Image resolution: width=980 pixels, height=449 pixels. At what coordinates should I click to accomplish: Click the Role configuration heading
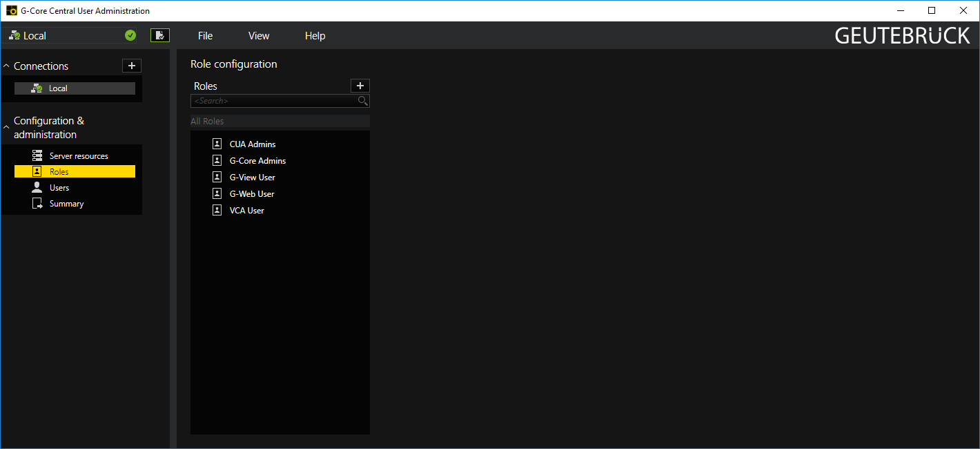pyautogui.click(x=234, y=64)
